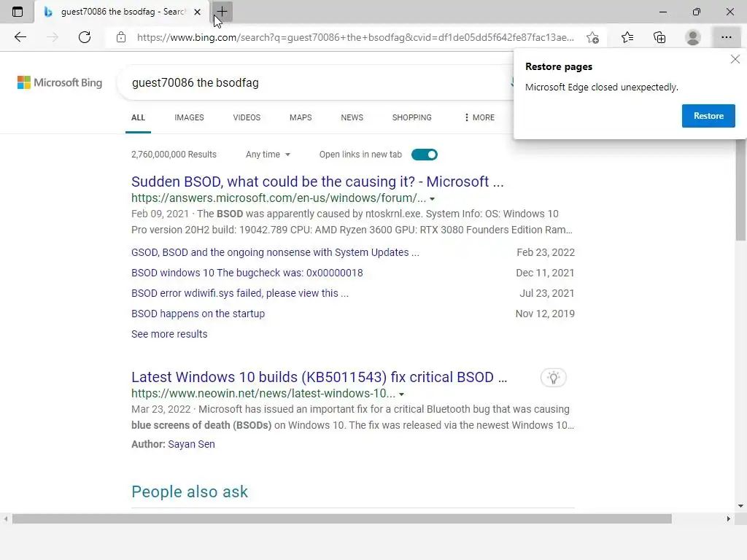
Task: Add this page to favorites star icon
Action: pos(592,37)
